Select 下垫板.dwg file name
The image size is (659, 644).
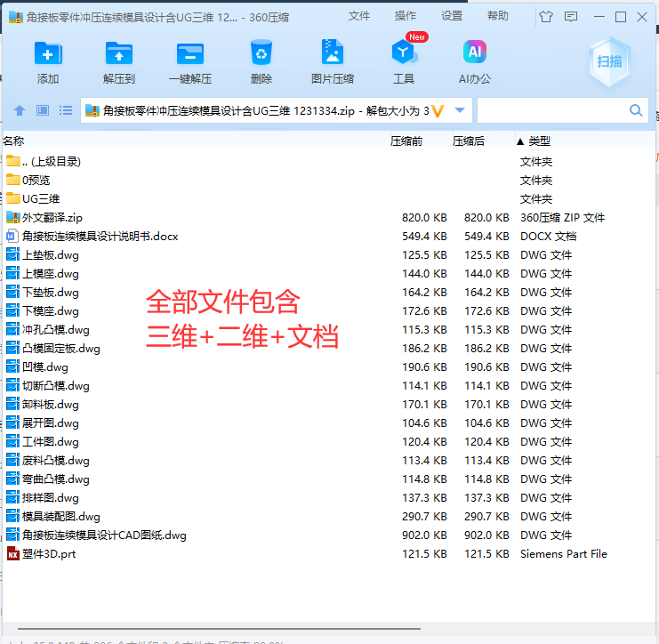coord(51,292)
